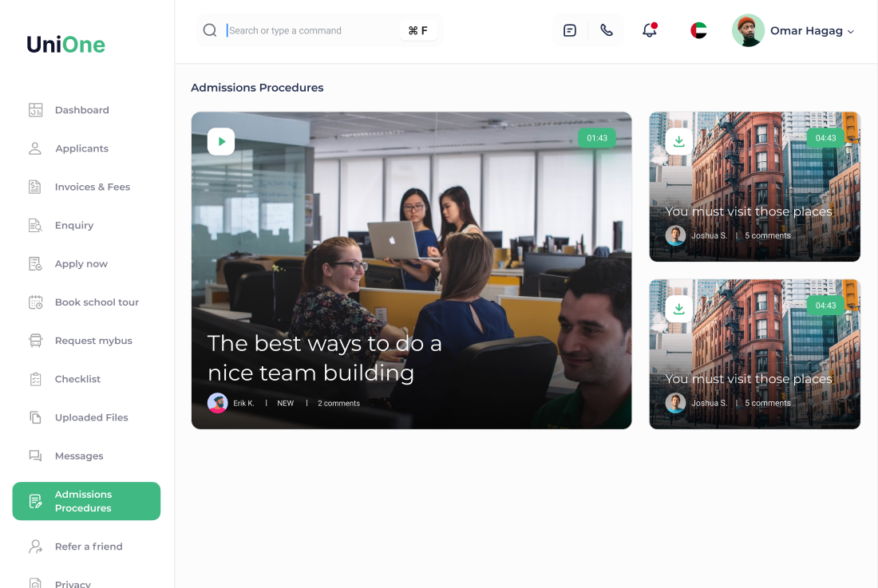Focus the search or command field

311,30
